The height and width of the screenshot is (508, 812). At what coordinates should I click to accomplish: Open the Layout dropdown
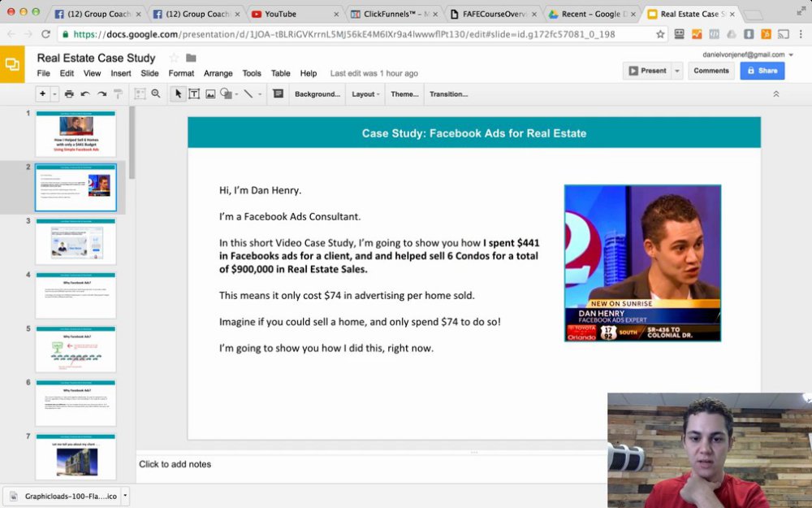point(365,93)
